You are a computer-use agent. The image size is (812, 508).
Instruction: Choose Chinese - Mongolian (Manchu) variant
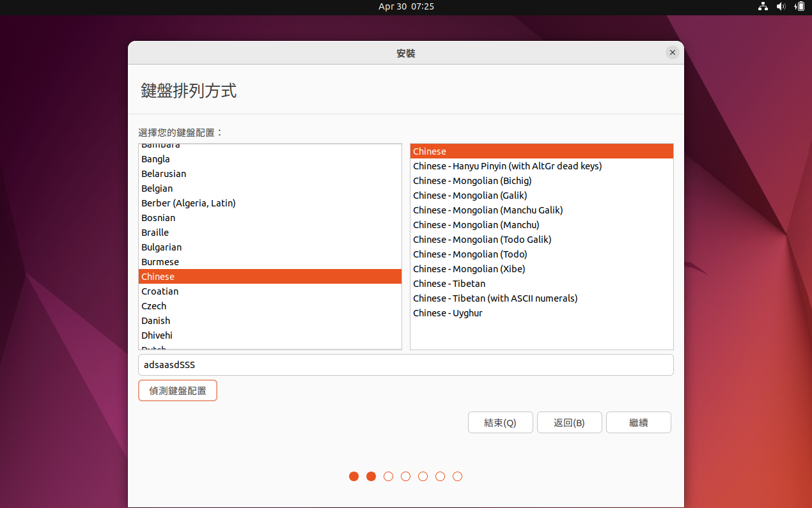(542, 225)
